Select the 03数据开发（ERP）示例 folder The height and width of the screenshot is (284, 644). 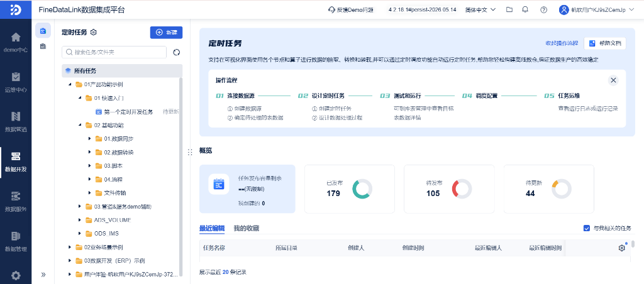(114, 261)
